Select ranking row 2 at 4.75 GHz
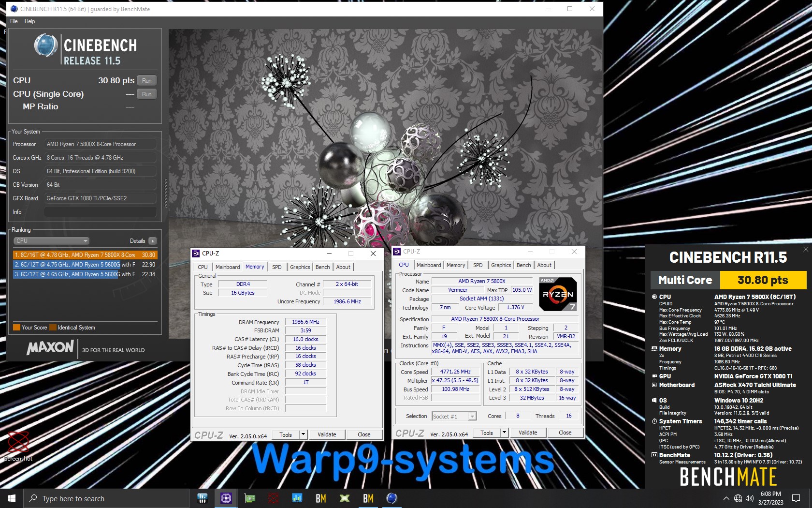The image size is (812, 508). [x=85, y=265]
